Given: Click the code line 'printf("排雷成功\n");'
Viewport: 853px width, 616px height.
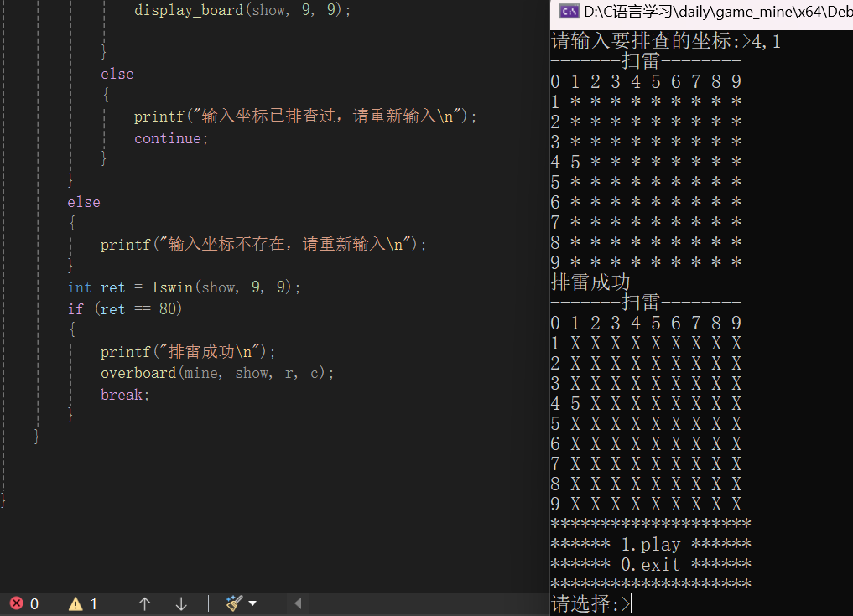Looking at the screenshot, I should [x=188, y=351].
